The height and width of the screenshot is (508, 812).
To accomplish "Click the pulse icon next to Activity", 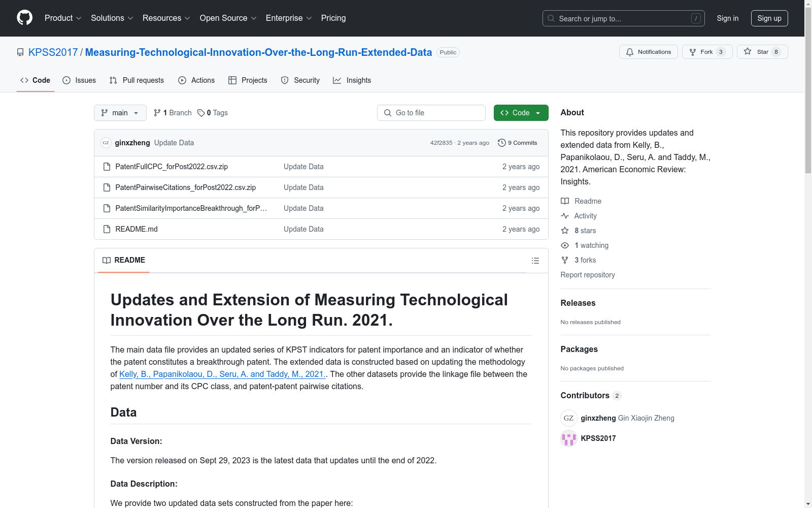I will 565,216.
